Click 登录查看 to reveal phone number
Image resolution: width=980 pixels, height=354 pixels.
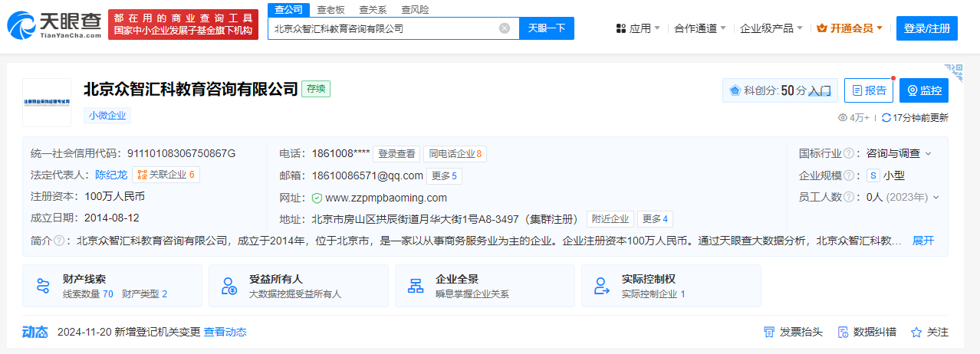tap(396, 153)
